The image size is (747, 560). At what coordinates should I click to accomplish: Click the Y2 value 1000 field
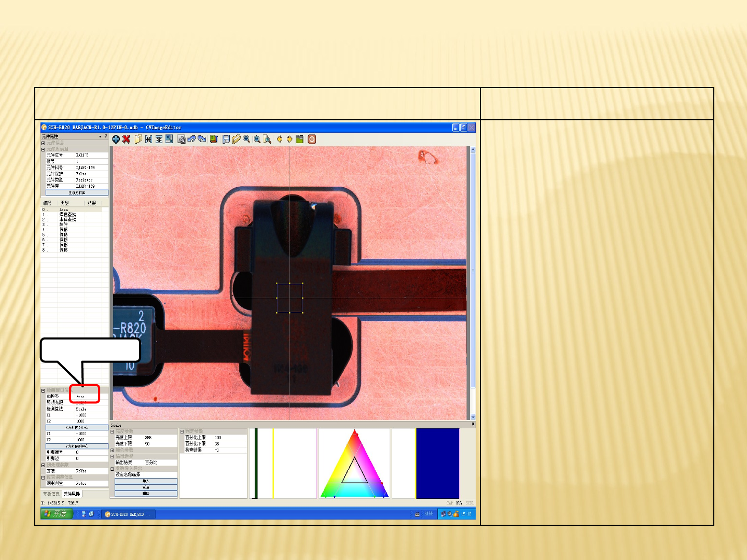[92, 440]
